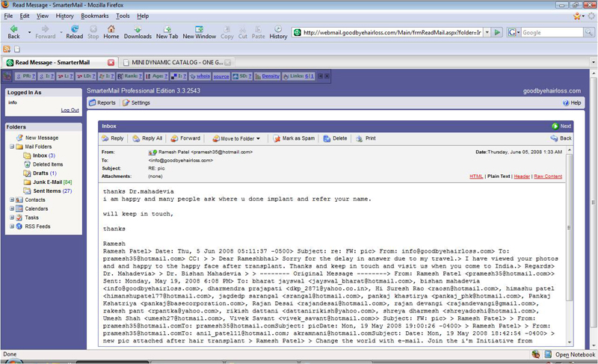Open the History menu

pos(64,16)
